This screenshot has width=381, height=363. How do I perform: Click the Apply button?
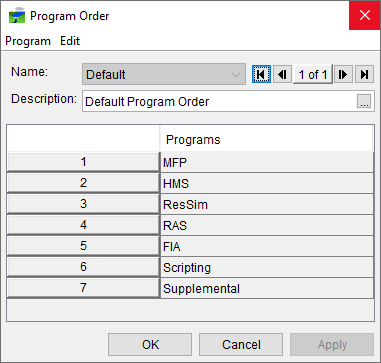pos(332,344)
